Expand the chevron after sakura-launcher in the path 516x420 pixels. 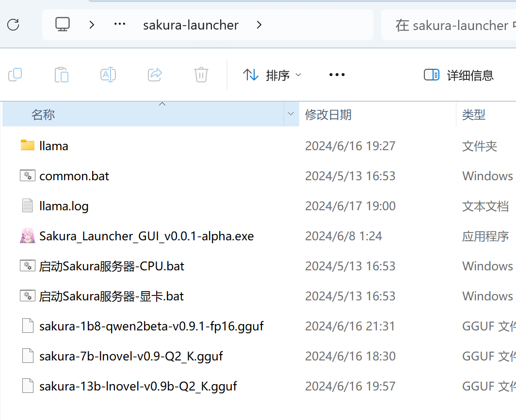tap(259, 25)
